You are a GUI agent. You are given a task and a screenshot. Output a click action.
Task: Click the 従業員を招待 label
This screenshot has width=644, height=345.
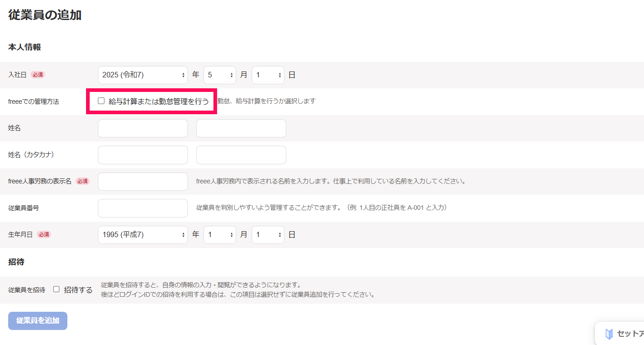[x=26, y=289]
